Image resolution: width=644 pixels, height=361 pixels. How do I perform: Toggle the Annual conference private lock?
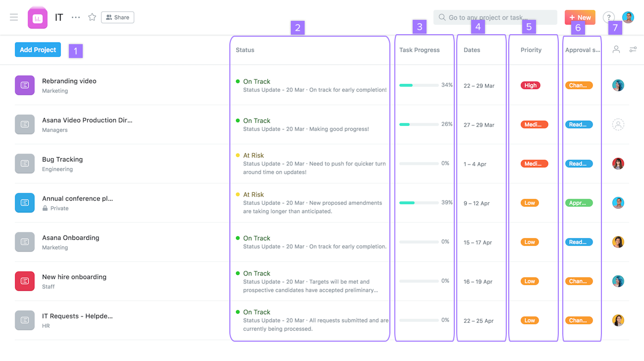[x=45, y=208]
